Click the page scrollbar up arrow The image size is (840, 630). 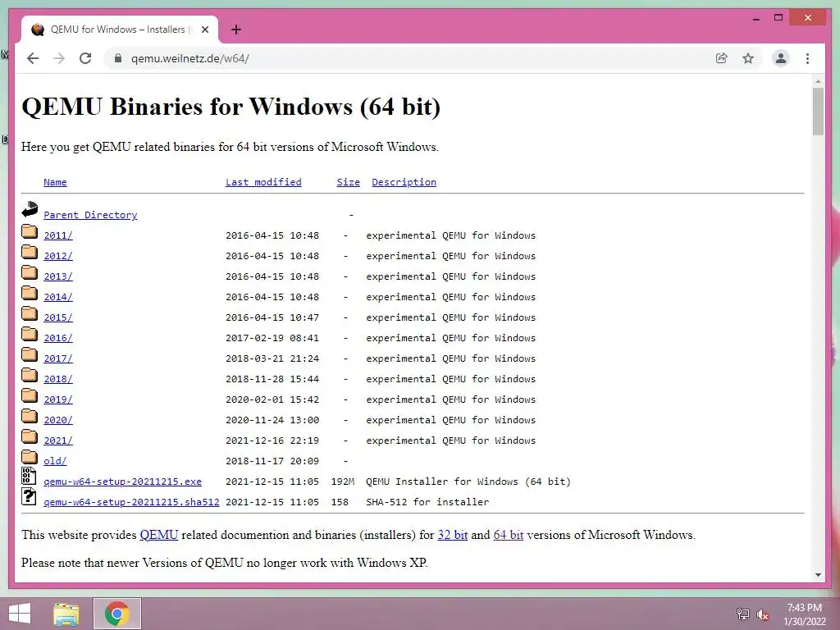tap(818, 81)
